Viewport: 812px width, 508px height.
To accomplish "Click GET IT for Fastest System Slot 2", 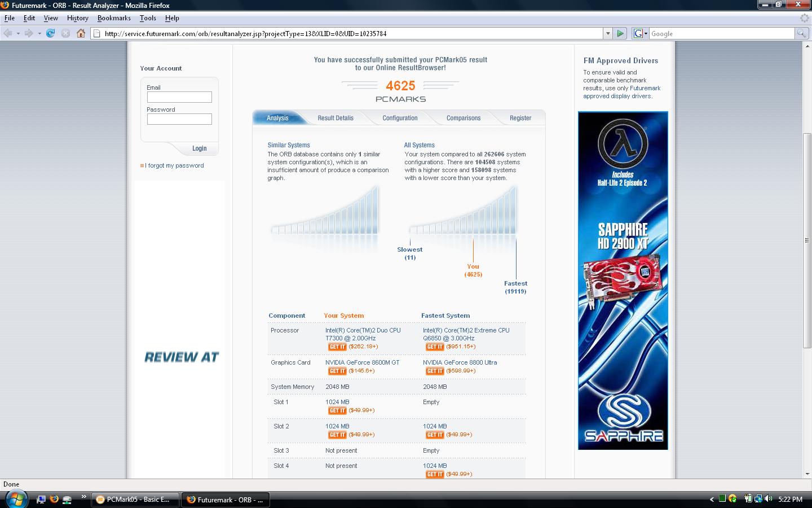I will pyautogui.click(x=435, y=435).
